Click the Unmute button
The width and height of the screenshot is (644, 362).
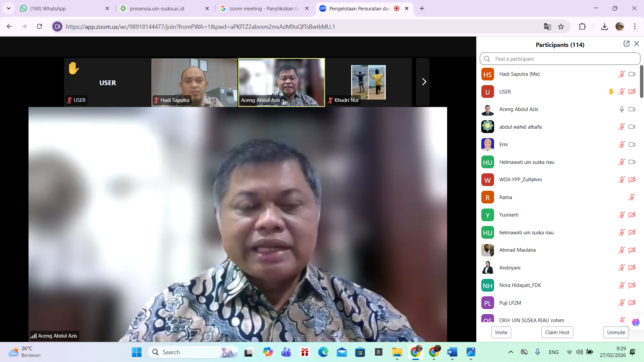click(616, 332)
